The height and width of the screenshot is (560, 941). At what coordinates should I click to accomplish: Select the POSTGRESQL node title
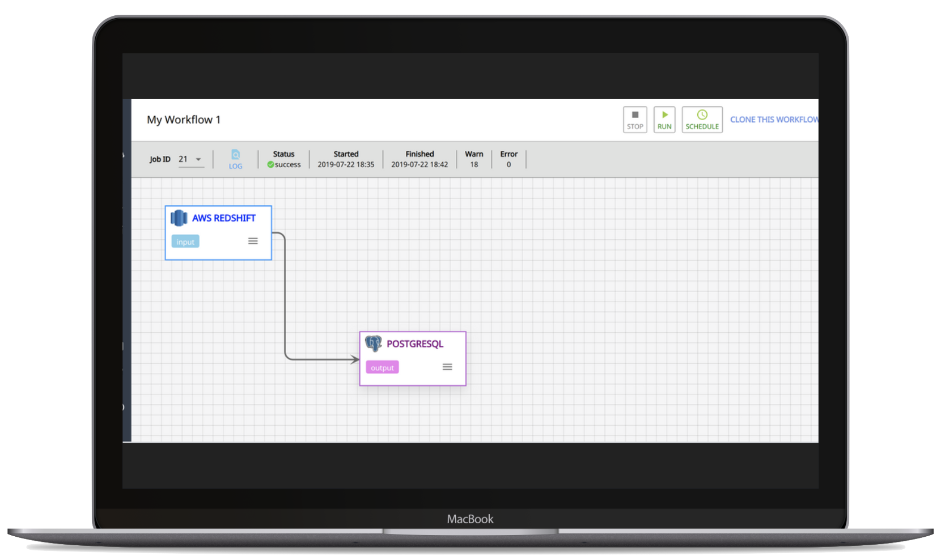coord(415,344)
